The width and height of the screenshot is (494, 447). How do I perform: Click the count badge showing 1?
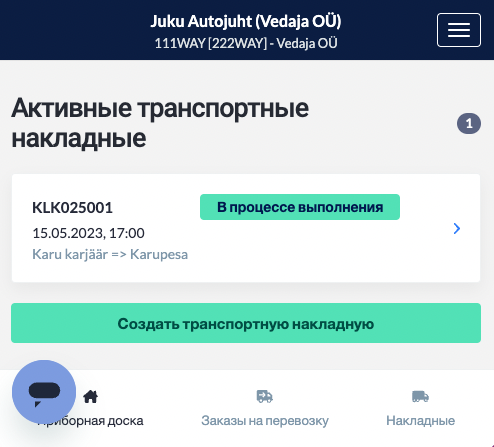[469, 124]
